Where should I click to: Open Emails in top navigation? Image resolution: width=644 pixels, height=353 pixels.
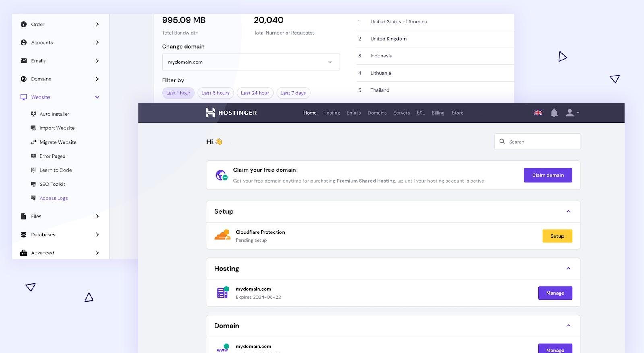point(354,113)
